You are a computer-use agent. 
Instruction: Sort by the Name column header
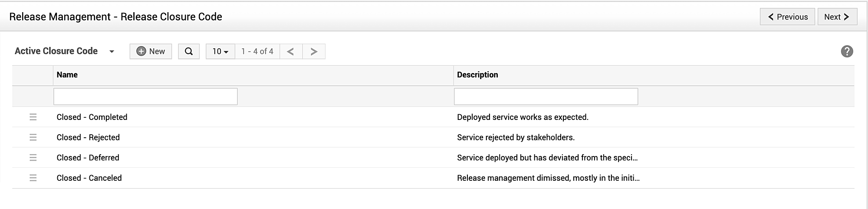pos(67,75)
